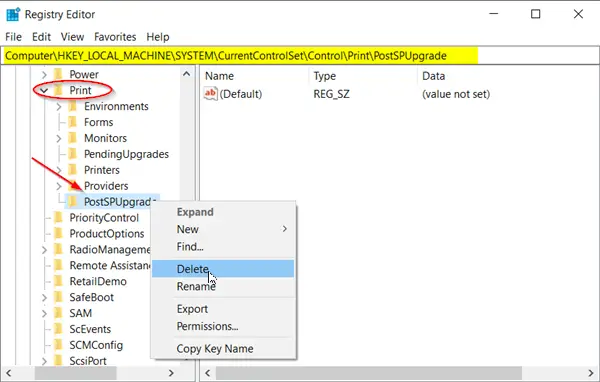The height and width of the screenshot is (382, 600).
Task: Select Find... in the context menu
Action: [x=223, y=247]
